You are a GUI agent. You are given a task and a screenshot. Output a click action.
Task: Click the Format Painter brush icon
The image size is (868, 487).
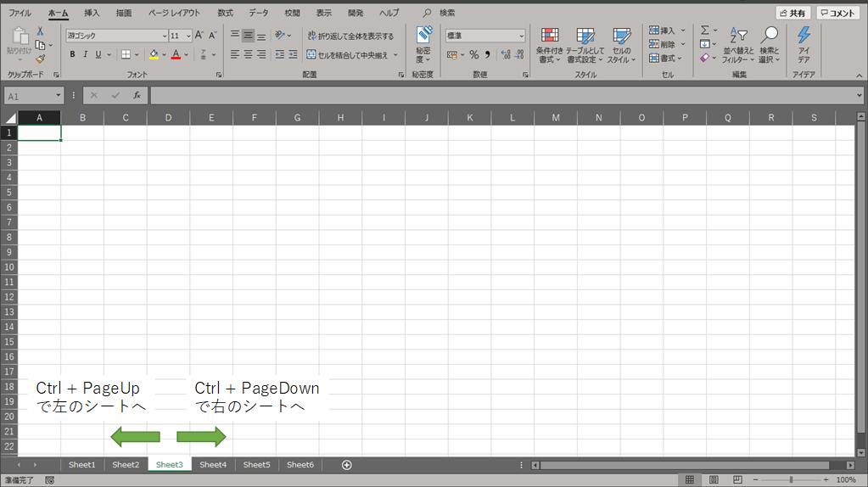pyautogui.click(x=40, y=59)
